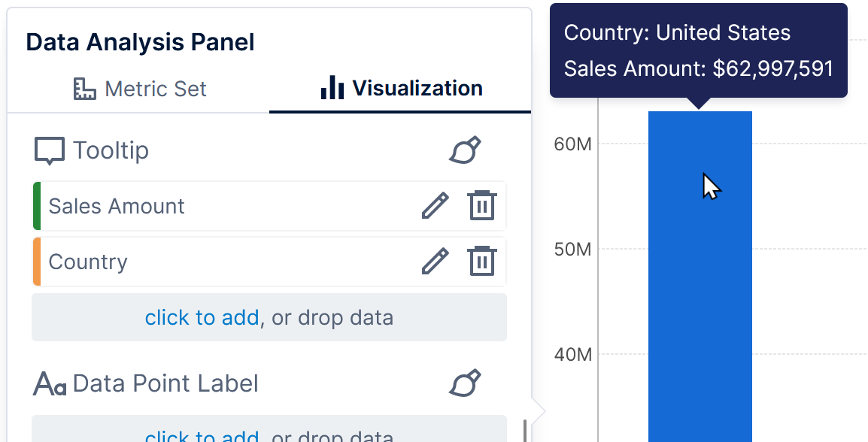868x442 pixels.
Task: Click the Data Point Label heading
Action: [x=165, y=383]
